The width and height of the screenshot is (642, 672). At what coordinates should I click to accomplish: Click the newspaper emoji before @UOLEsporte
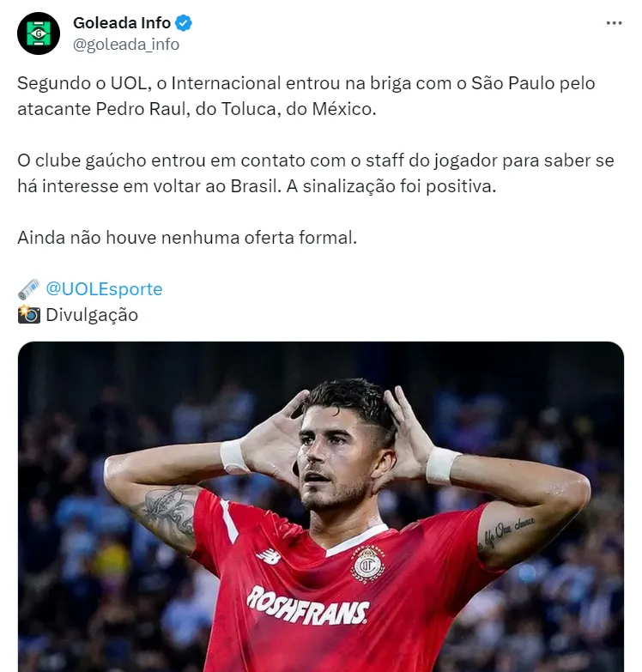29,289
